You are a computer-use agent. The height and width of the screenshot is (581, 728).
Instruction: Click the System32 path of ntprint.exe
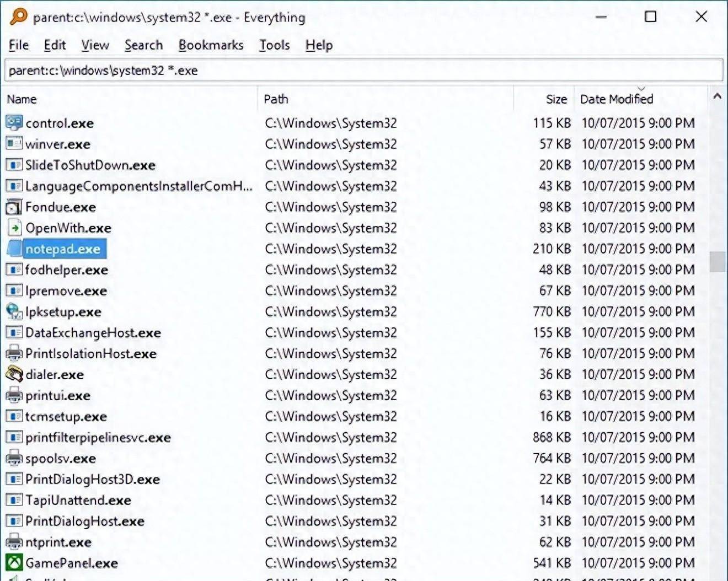point(331,542)
